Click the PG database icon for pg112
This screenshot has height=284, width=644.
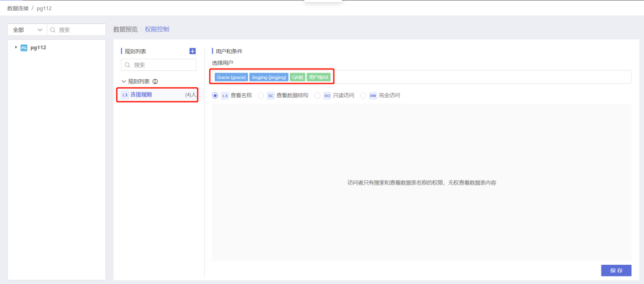(24, 47)
